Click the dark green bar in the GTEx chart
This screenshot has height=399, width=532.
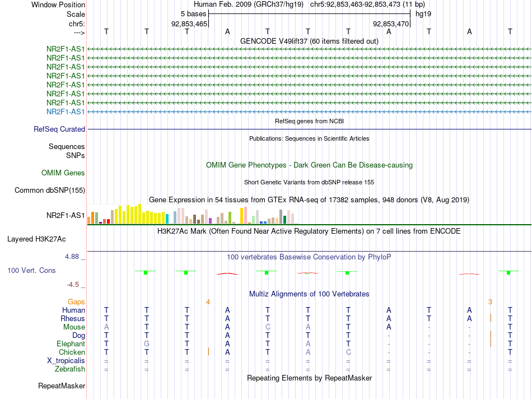[284, 220]
